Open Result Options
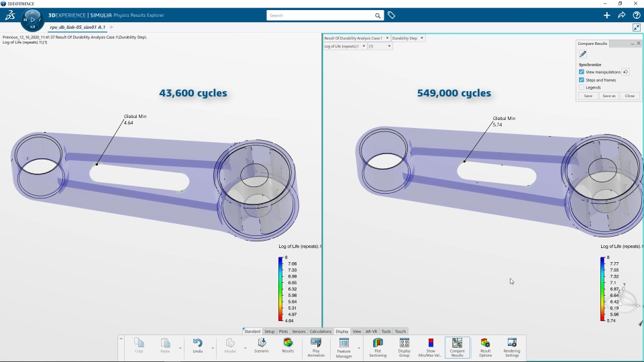 click(x=485, y=347)
